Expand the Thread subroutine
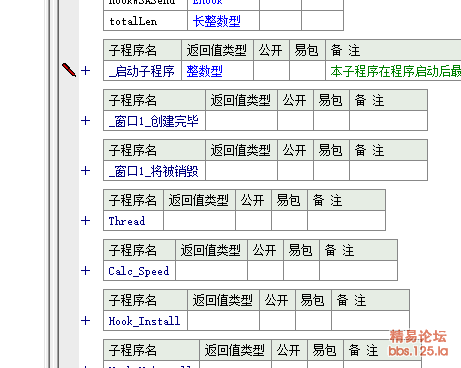Screen dimensions: 461x368 (86, 220)
